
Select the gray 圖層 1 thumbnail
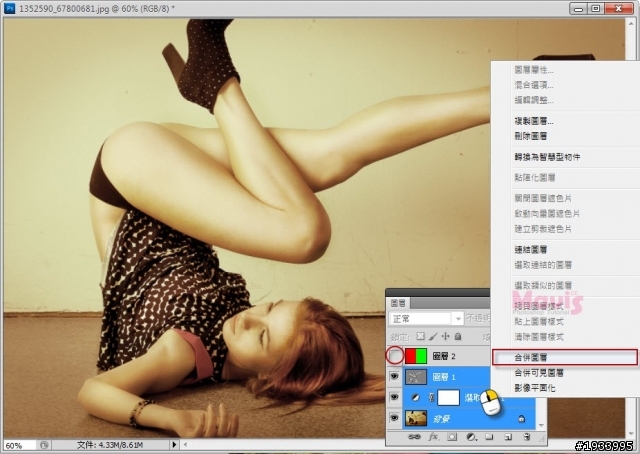(416, 376)
